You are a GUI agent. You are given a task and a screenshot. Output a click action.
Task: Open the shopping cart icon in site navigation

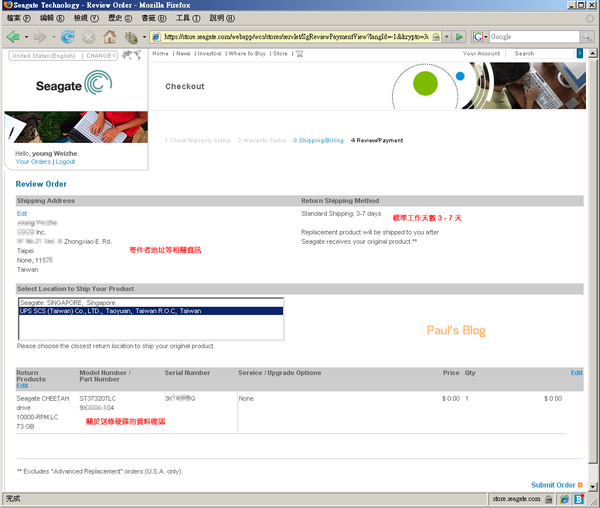(x=300, y=54)
